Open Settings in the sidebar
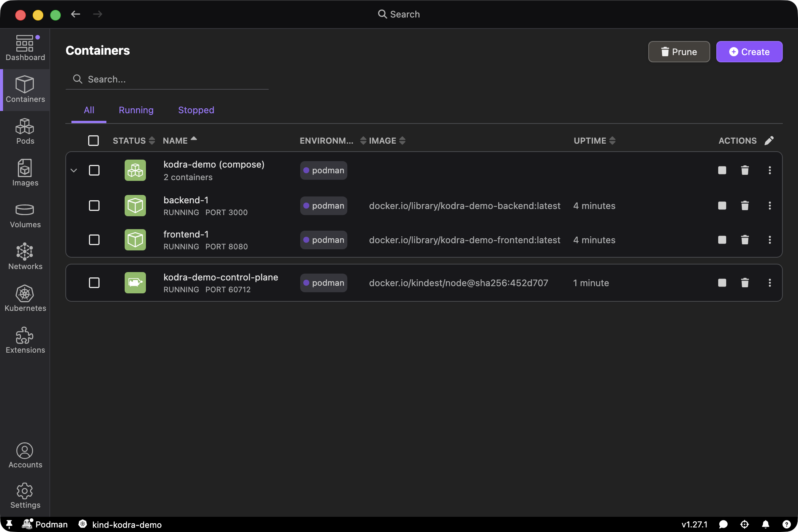 coord(25,496)
